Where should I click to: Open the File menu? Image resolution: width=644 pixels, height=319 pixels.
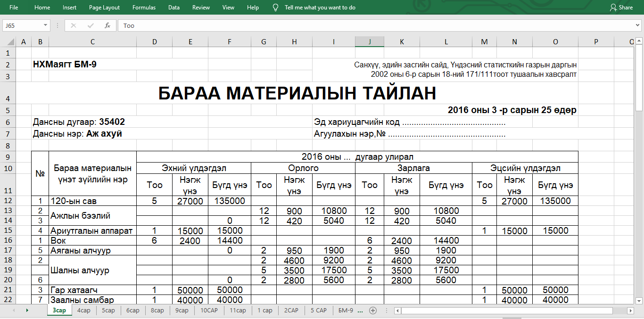click(x=14, y=8)
